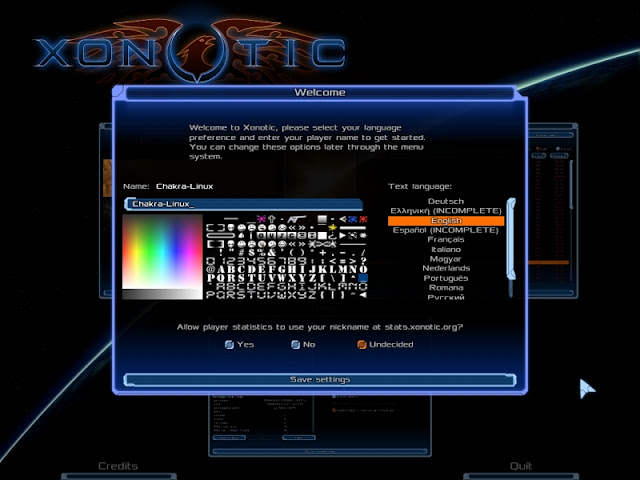
Task: Choose No for player statistics
Action: point(303,344)
